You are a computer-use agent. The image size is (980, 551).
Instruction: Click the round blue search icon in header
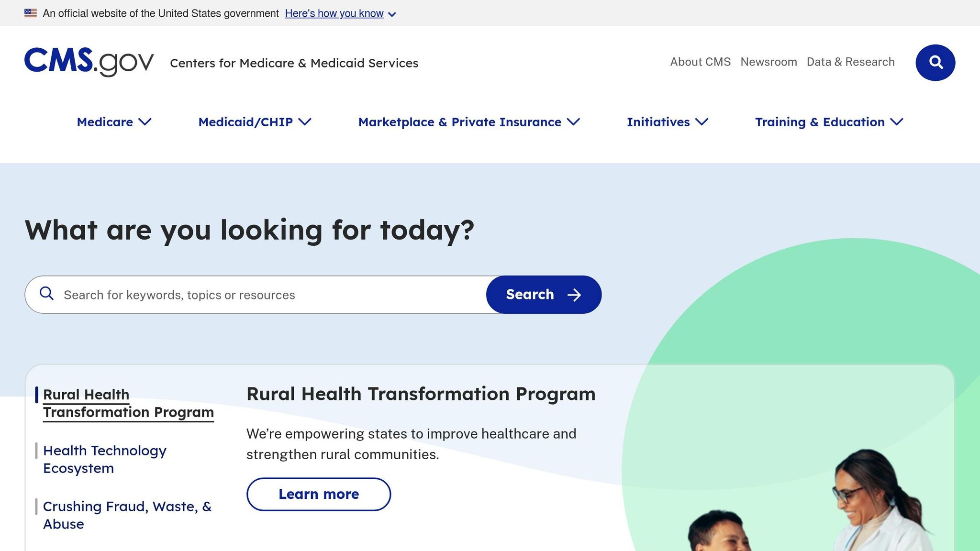935,63
